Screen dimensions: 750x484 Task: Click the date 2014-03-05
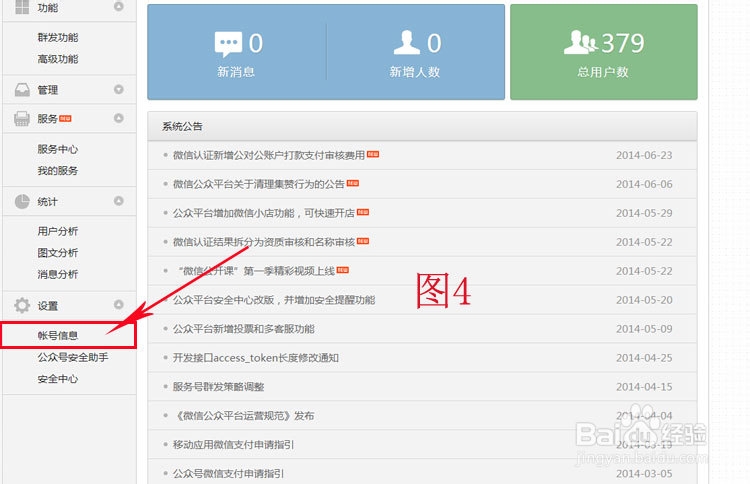(644, 473)
